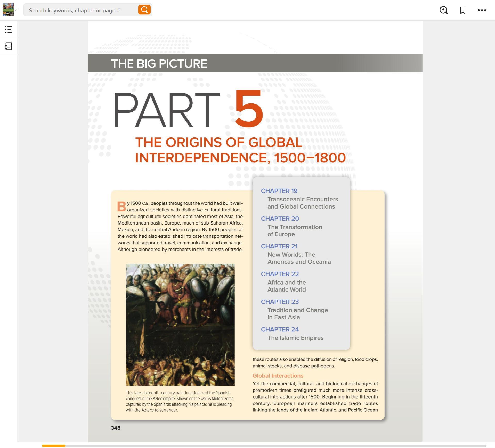Bookmark this page
The image size is (495, 448).
[x=463, y=10]
